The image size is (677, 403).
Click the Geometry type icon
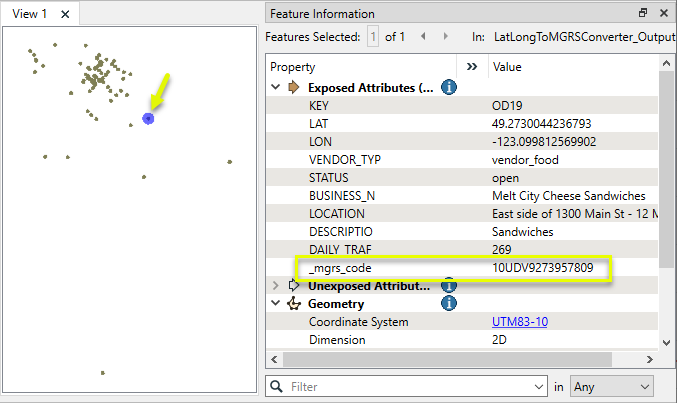(294, 304)
